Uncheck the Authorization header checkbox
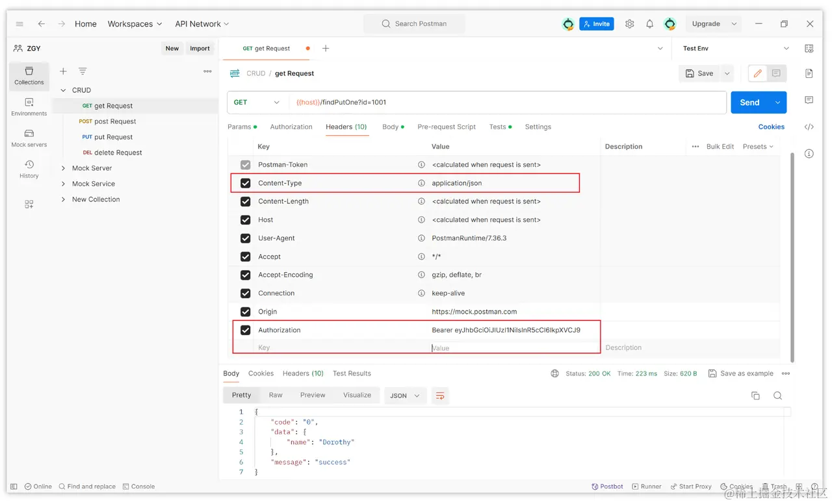The width and height of the screenshot is (832, 504). click(x=245, y=330)
